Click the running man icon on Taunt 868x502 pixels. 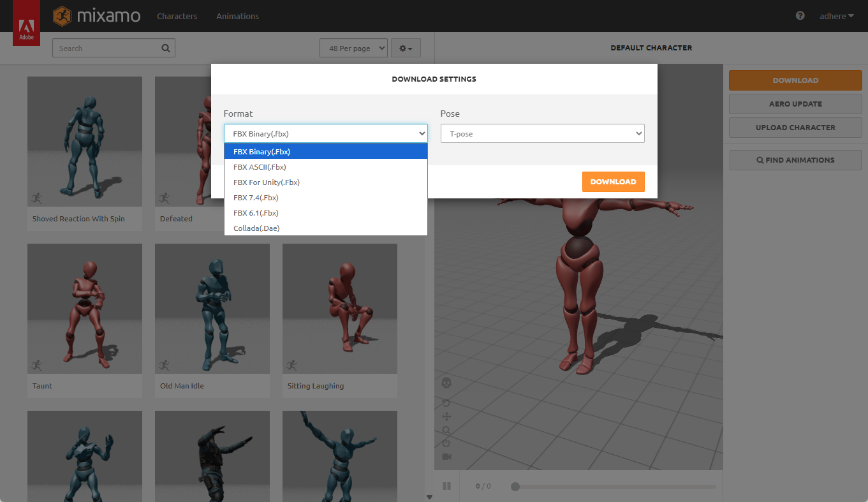(x=37, y=365)
